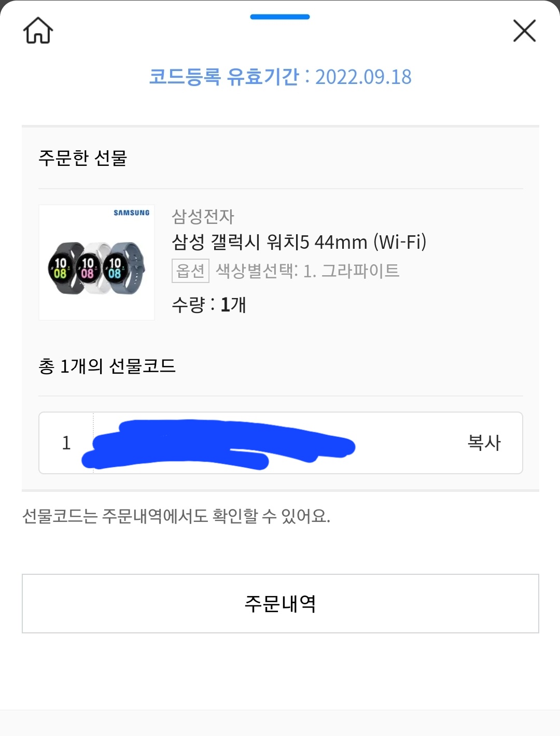Click the 삼성전자 brand name
The width and height of the screenshot is (560, 736).
203,216
